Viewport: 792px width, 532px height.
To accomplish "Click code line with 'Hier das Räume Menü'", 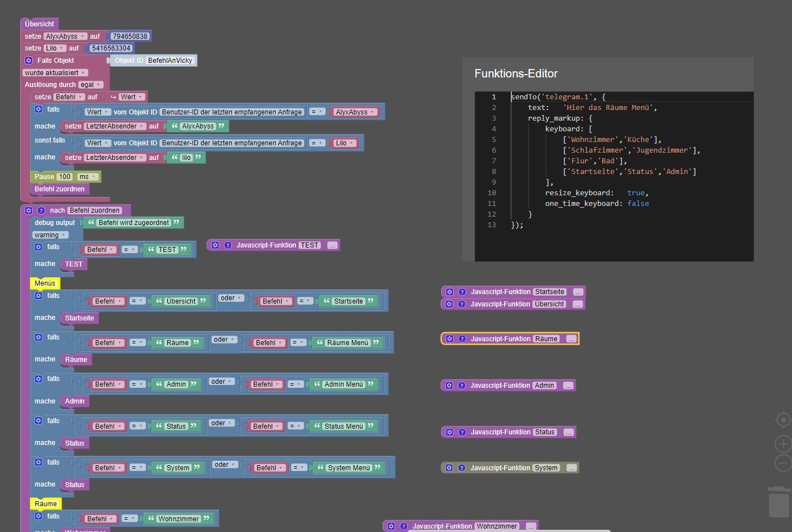I will pos(592,108).
